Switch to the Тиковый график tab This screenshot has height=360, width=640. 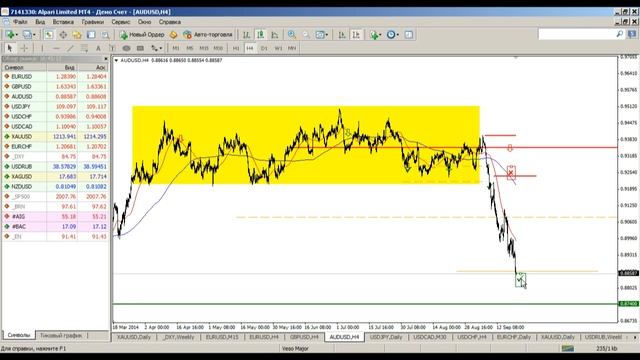[x=61, y=336]
